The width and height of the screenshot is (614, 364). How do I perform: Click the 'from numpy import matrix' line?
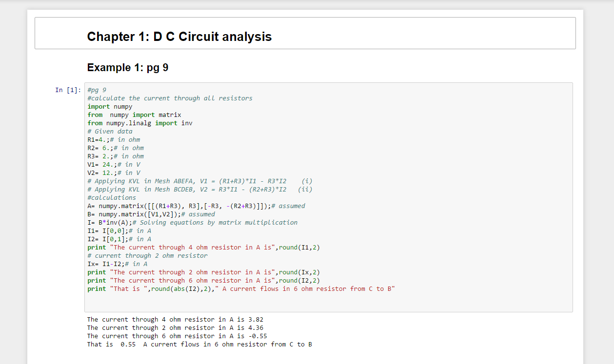pyautogui.click(x=134, y=115)
